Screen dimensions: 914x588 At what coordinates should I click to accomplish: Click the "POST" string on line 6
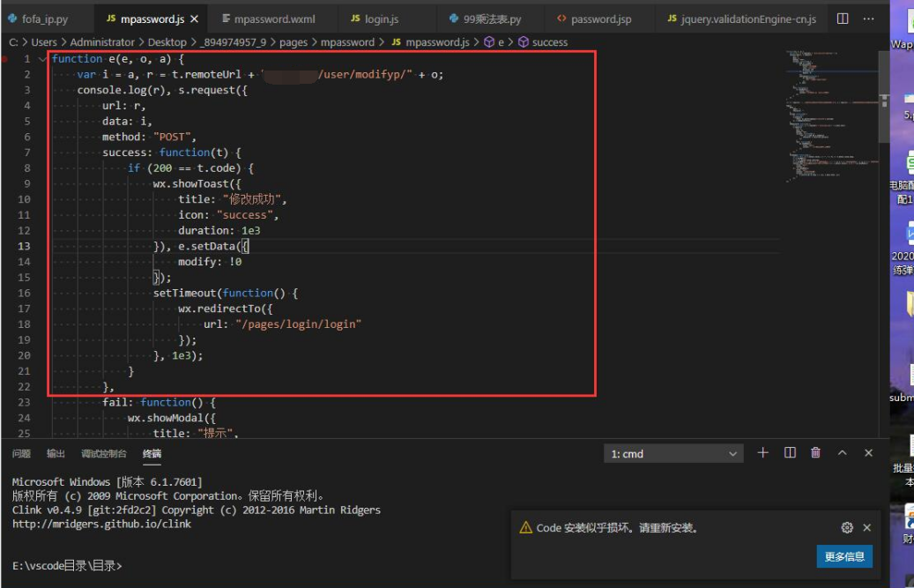172,137
